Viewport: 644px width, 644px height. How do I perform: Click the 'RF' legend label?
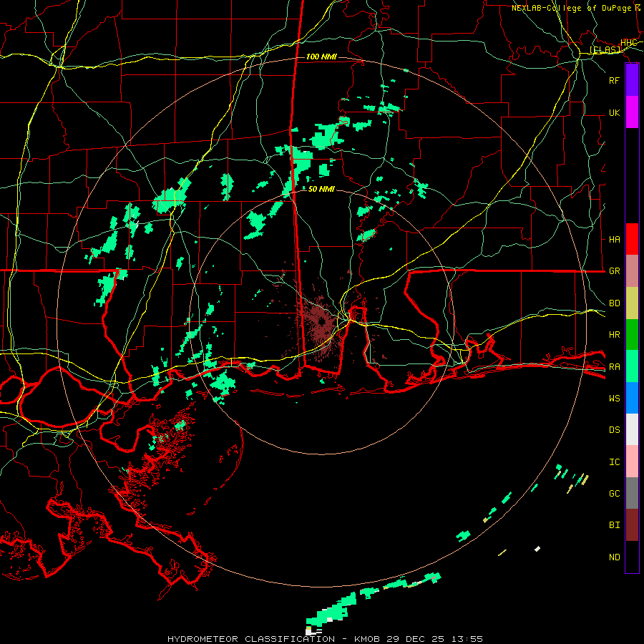[614, 81]
